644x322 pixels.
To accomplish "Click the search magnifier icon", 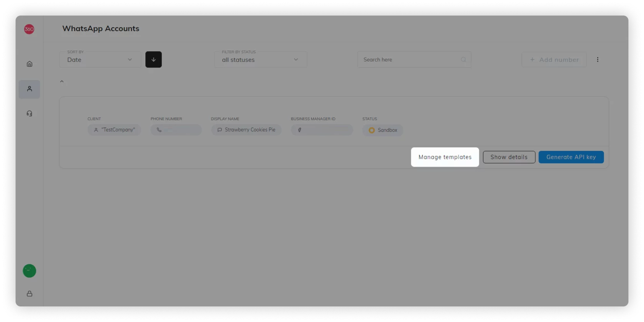I will coord(463,60).
